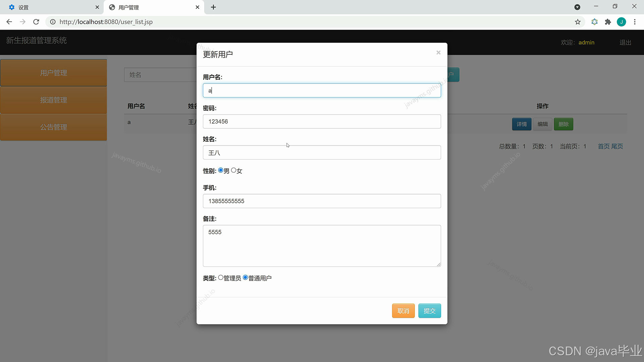
Task: Open 报道管理 in the sidebar
Action: point(54,100)
